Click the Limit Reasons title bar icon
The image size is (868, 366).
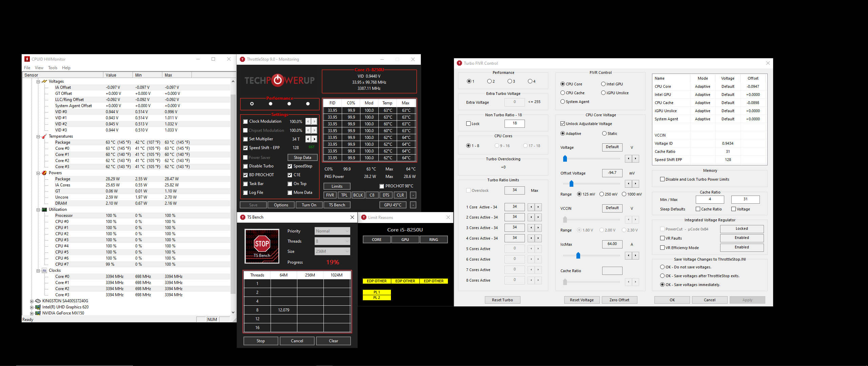coord(364,217)
